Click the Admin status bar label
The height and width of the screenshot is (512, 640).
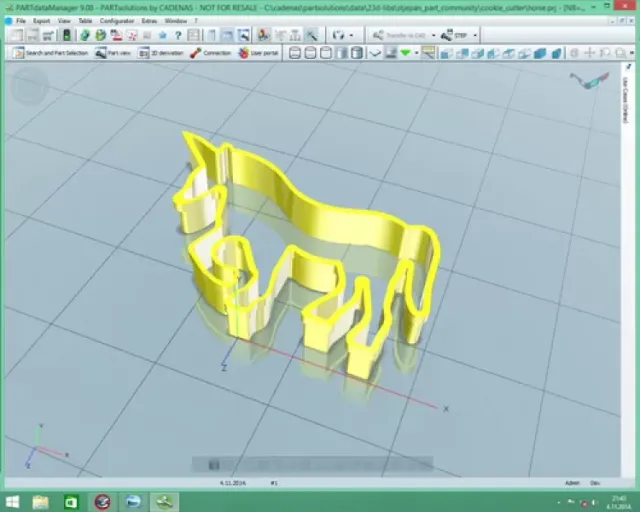click(572, 483)
